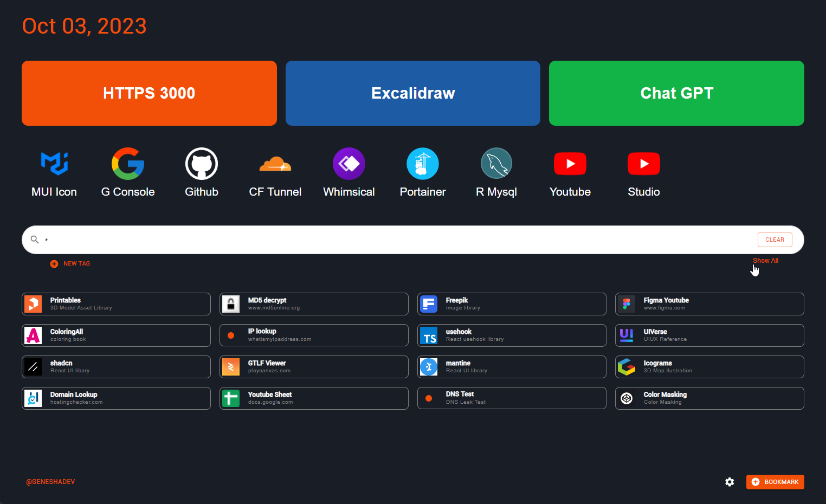Click the GTLF Viewer bookmark icon

[x=231, y=367]
